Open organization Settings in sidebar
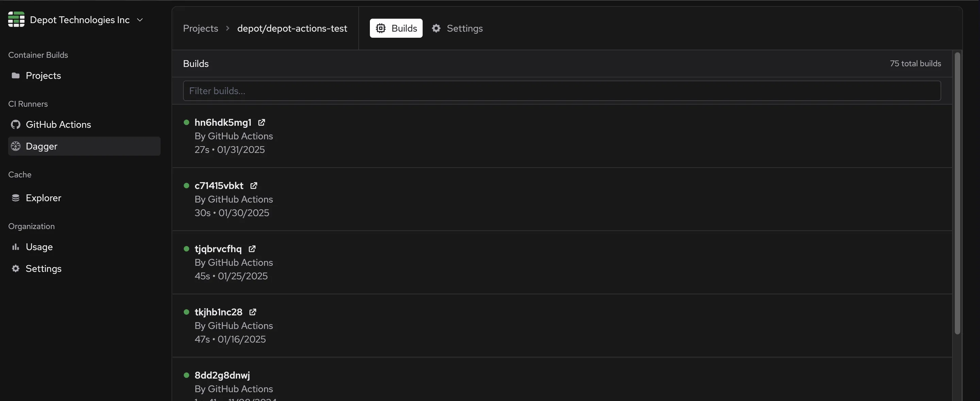 pyautogui.click(x=43, y=268)
